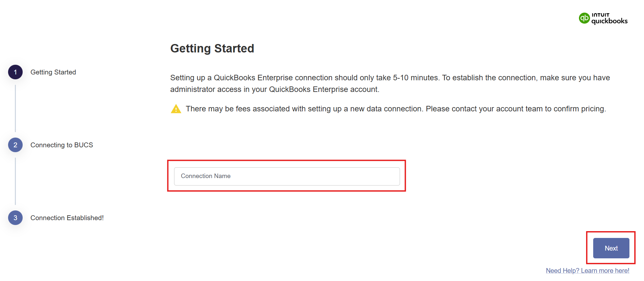Open the Getting Started step label
Image resolution: width=644 pixels, height=281 pixels.
[x=53, y=72]
